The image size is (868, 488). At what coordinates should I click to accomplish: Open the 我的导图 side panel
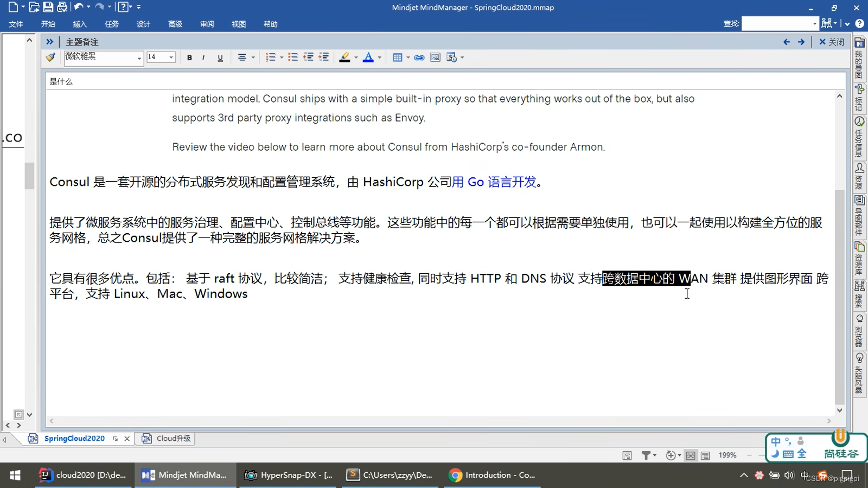pyautogui.click(x=859, y=57)
